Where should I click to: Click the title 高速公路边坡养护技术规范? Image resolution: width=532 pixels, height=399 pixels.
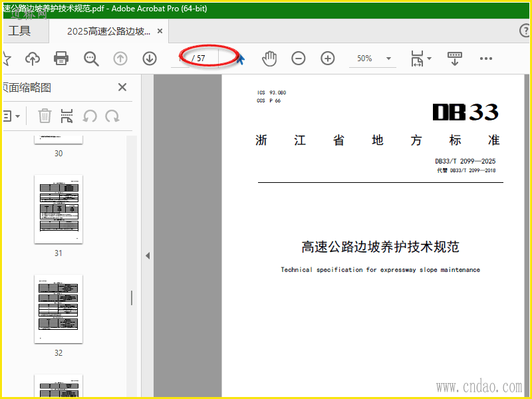click(x=380, y=247)
